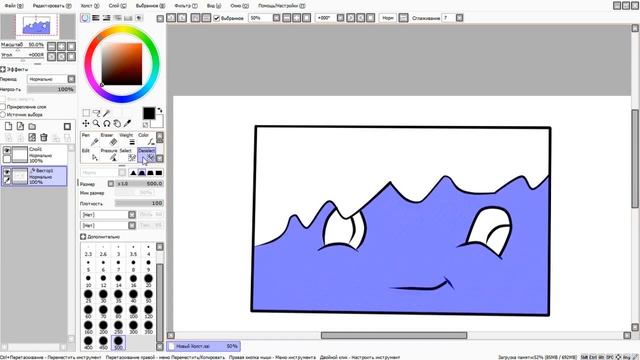
Task: Select brush size 100 preset
Action: (x=133, y=312)
